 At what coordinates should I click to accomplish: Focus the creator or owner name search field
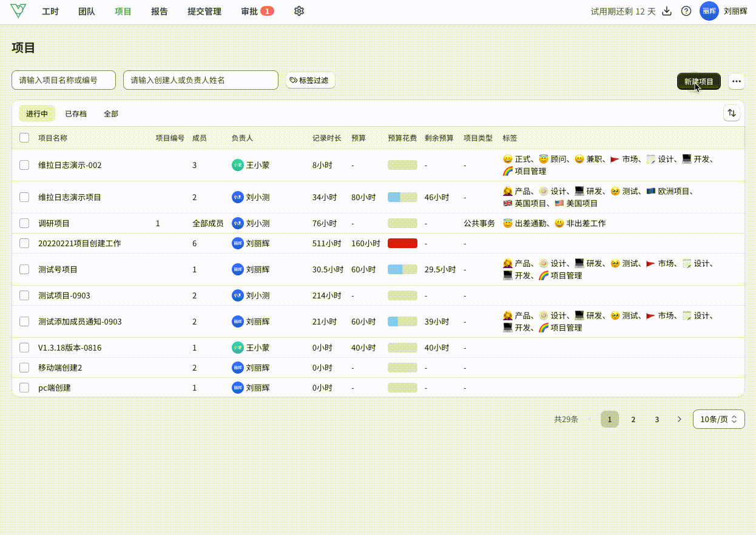[201, 80]
